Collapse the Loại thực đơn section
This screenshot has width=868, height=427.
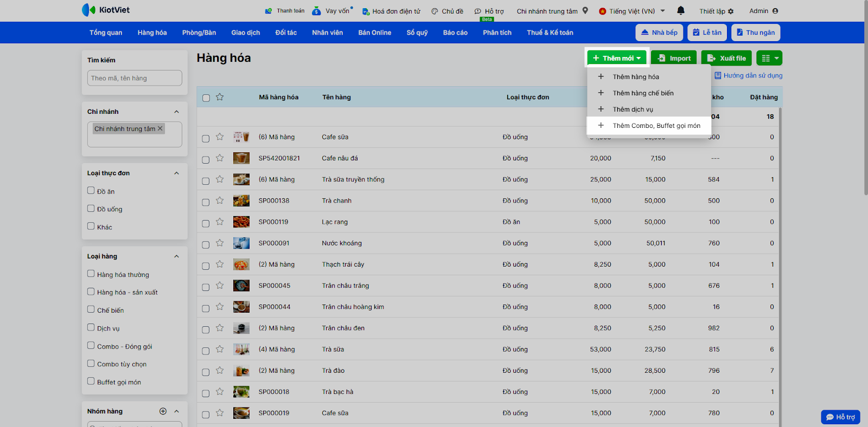coord(176,173)
